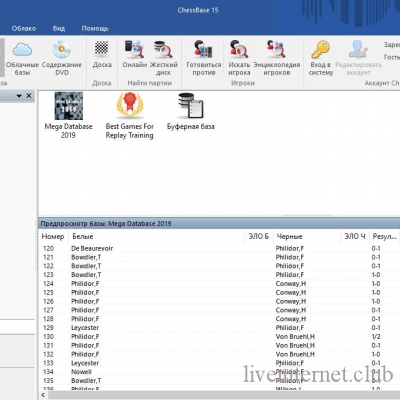400x400 pixels.
Task: Sort by the Резул... column header
Action: click(x=384, y=237)
